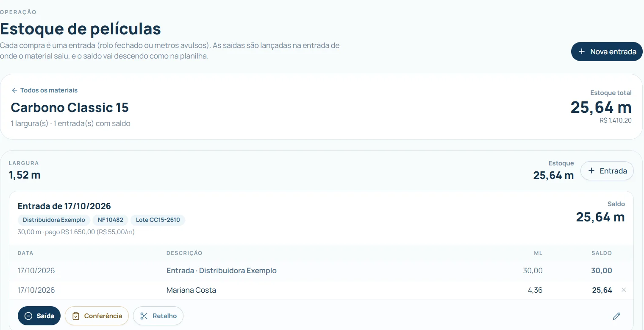Screen dimensions: 644x330
Task: Select the Entrada · Distribuidora Exemplo row
Action: [321, 271]
